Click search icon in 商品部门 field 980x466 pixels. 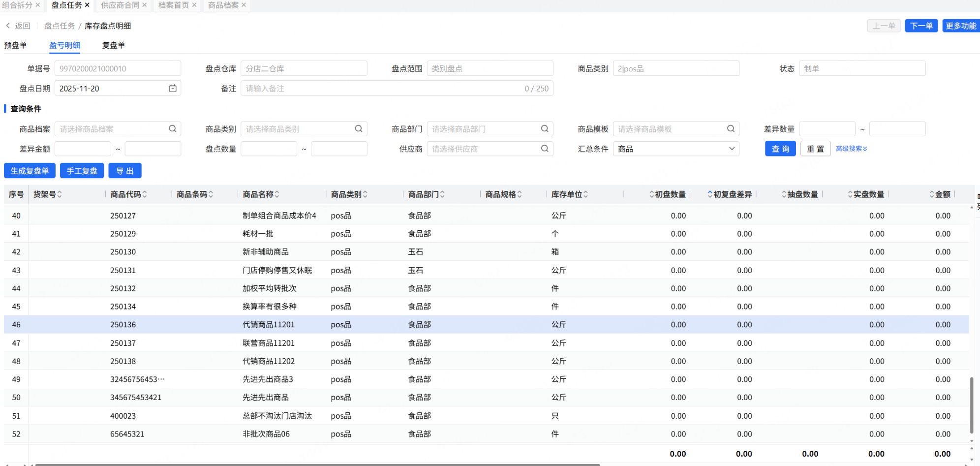pyautogui.click(x=545, y=129)
